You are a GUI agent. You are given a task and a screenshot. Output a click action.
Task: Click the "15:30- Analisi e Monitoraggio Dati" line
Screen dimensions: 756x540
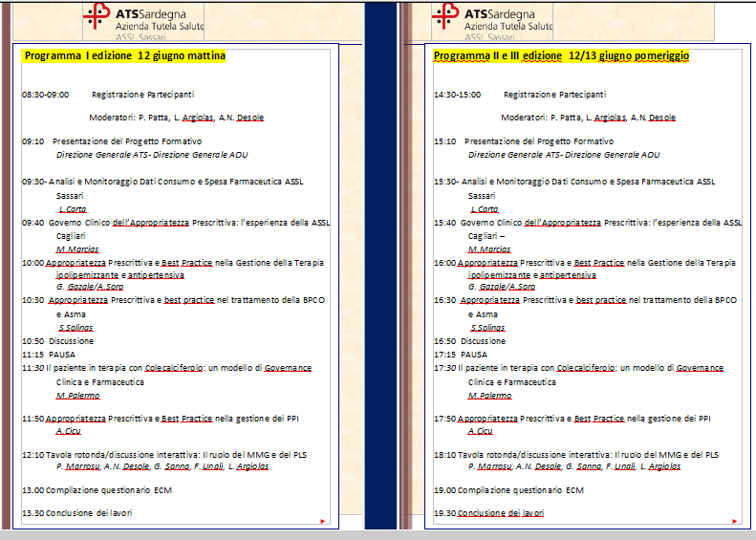click(x=574, y=182)
